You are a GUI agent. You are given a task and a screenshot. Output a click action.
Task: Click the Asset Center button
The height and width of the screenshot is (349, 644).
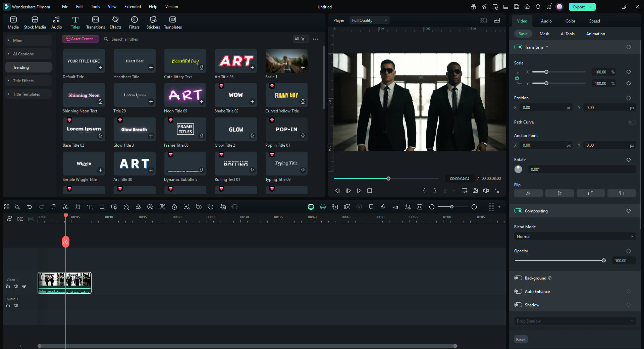click(x=80, y=39)
